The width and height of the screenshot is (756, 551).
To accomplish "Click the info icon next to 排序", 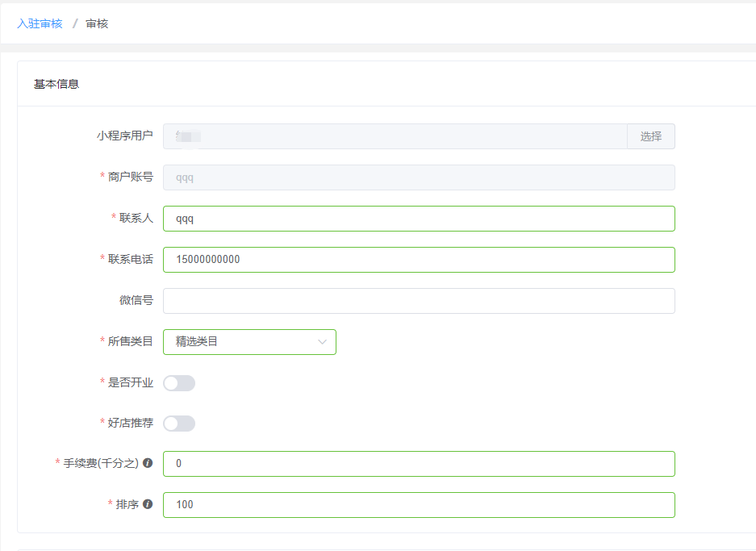I will [x=148, y=505].
